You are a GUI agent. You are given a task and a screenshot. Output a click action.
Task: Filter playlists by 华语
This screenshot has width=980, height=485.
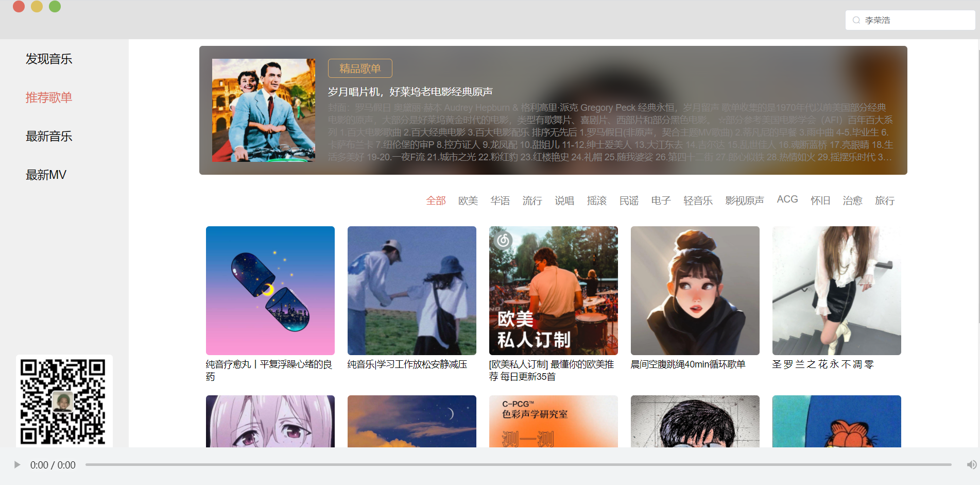[500, 200]
